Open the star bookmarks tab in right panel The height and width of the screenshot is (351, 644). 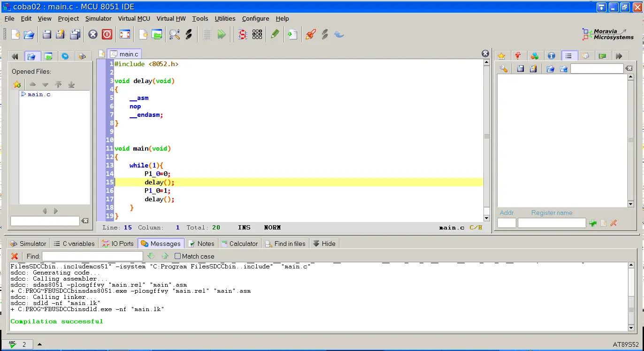click(501, 56)
